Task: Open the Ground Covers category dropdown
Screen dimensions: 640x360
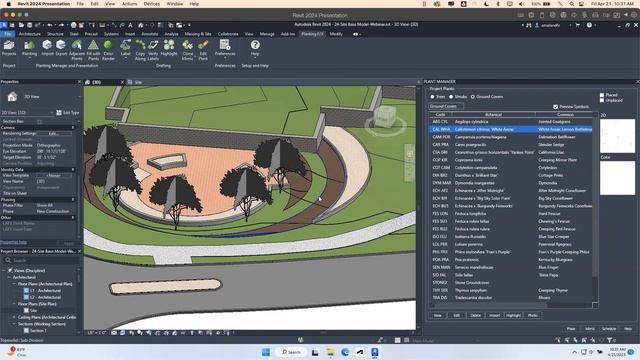Action: point(446,107)
